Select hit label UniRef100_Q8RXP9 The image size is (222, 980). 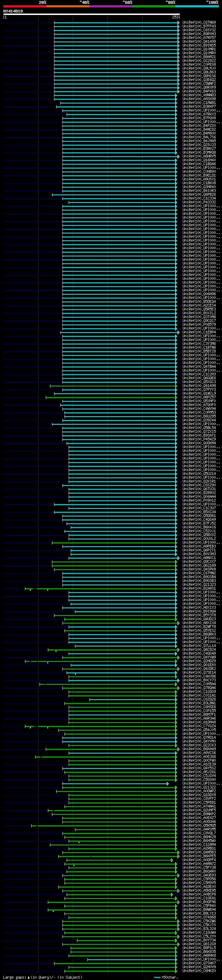point(199,87)
